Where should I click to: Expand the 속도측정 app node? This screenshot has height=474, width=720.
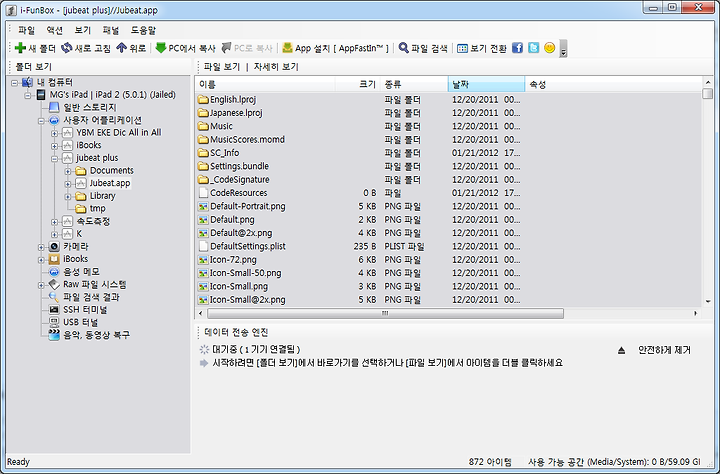54,222
